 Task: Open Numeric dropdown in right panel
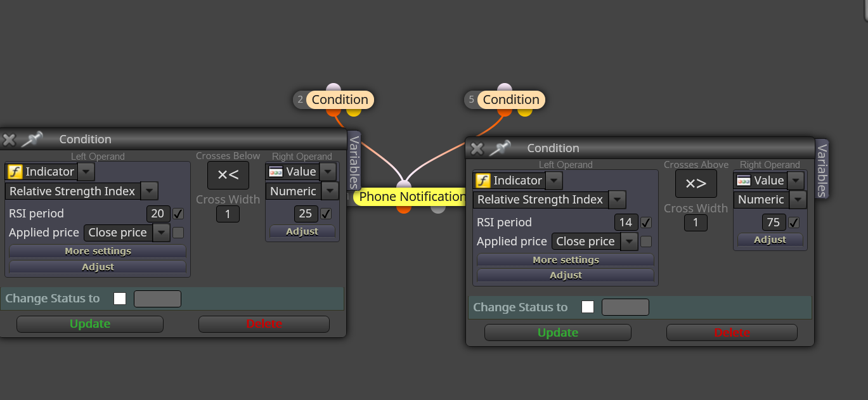798,200
